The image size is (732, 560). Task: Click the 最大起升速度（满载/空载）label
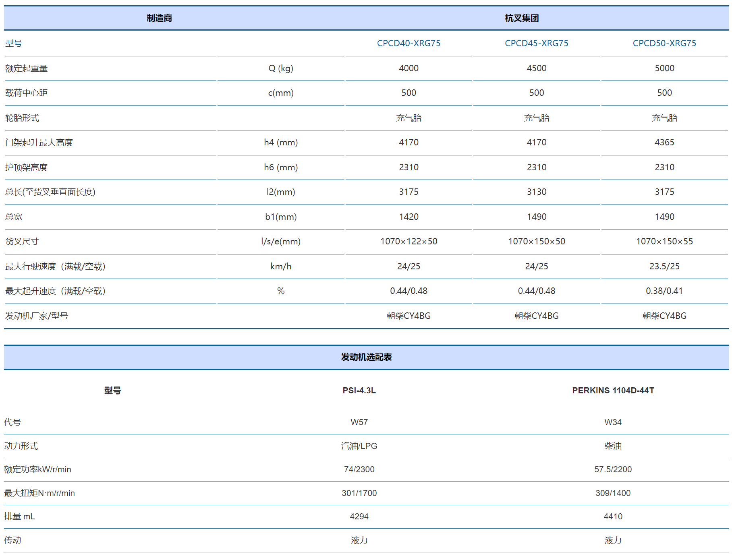click(56, 291)
